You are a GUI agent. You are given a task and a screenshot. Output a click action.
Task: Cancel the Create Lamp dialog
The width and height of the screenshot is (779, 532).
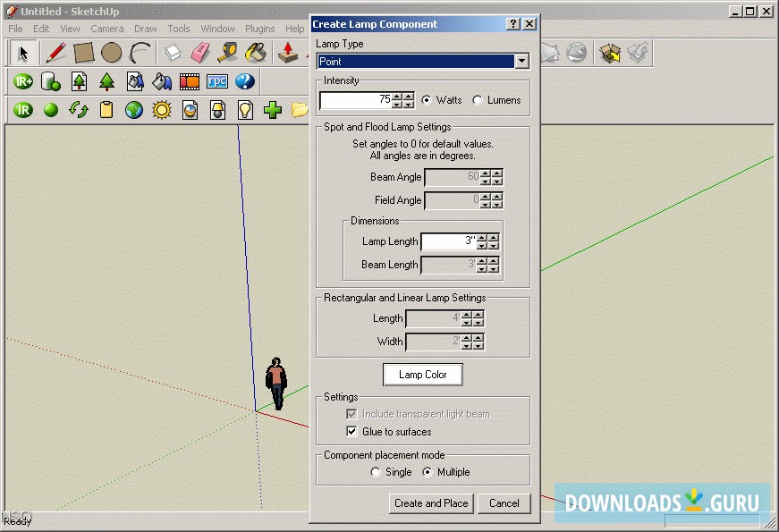click(504, 503)
